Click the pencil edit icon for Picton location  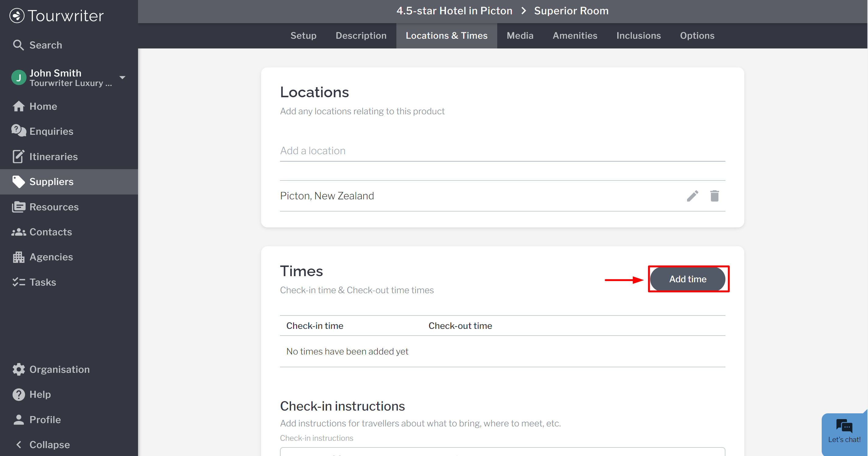693,196
